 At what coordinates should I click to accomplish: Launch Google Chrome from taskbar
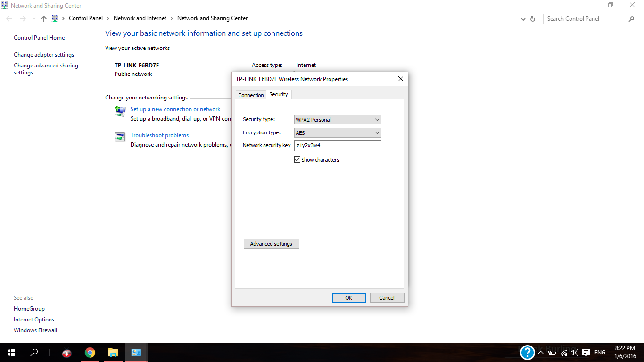pyautogui.click(x=90, y=353)
